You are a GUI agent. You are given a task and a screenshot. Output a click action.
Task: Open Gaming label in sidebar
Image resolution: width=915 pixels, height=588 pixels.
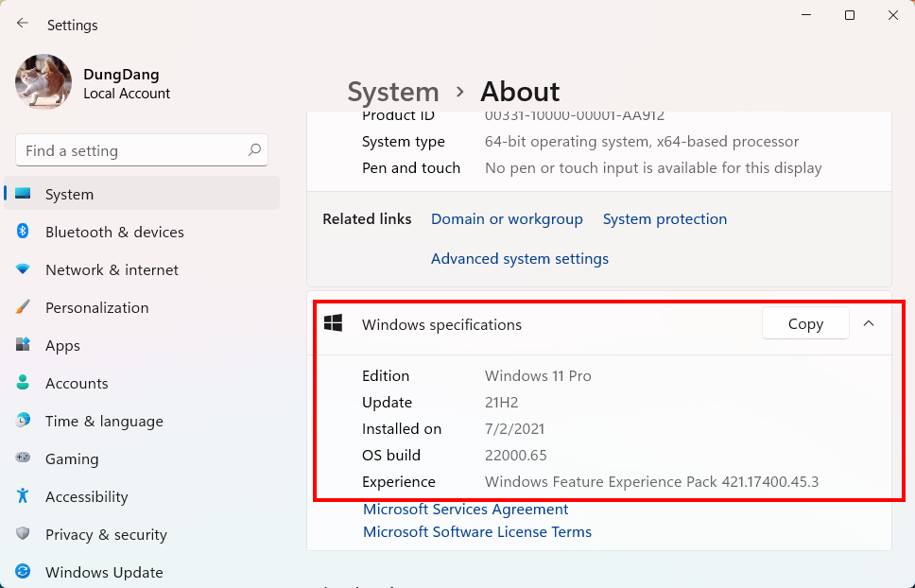pyautogui.click(x=72, y=459)
